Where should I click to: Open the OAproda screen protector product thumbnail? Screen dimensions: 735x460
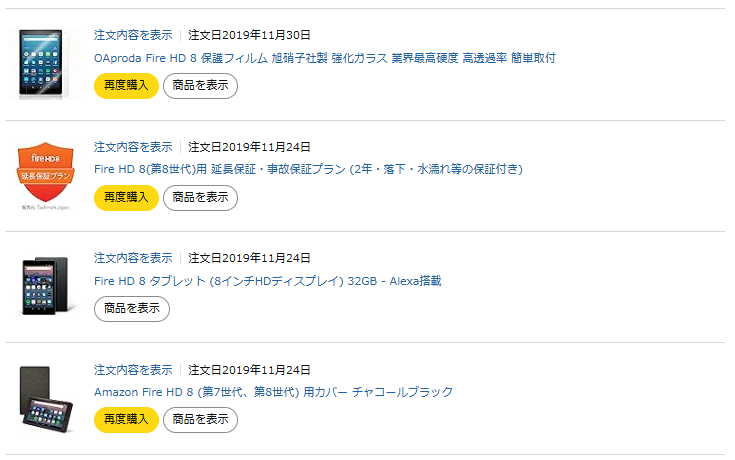click(44, 63)
